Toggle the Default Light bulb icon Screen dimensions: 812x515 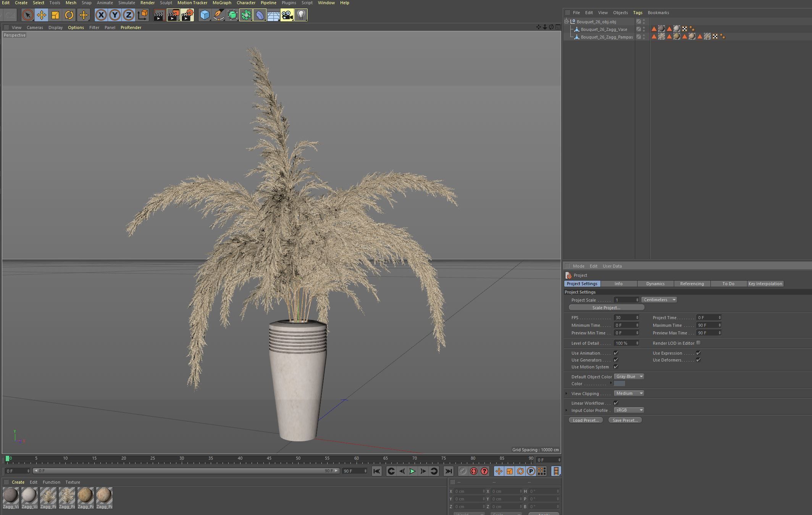coord(301,15)
